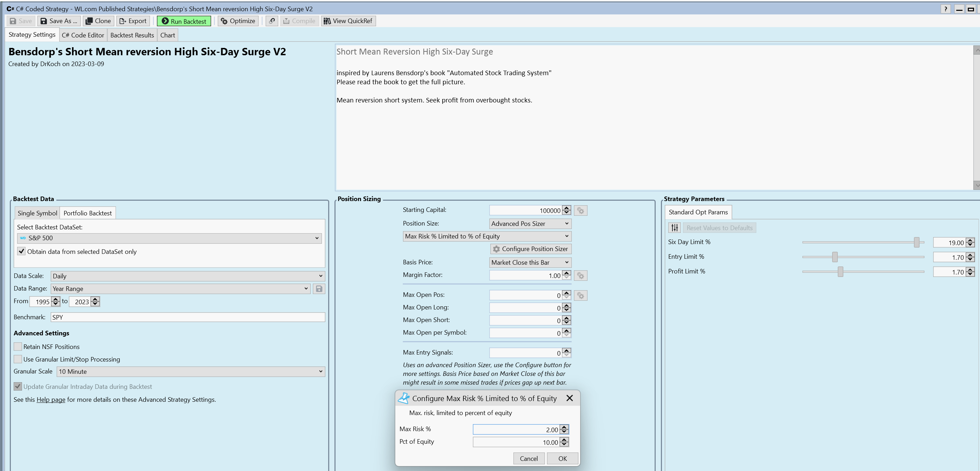Image resolution: width=980 pixels, height=471 pixels.
Task: Enable Use Granular Limit/Stop Processing
Action: click(18, 359)
